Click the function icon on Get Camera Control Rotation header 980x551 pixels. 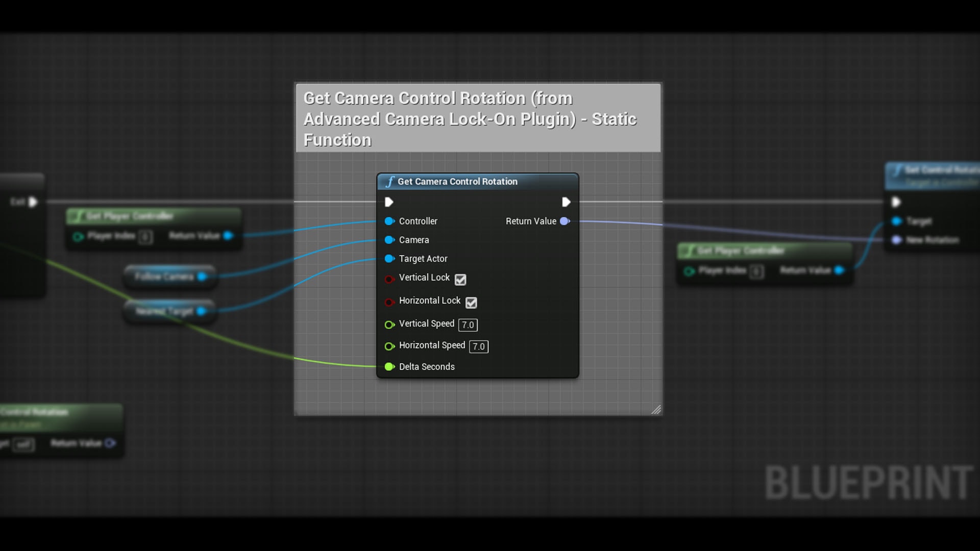pyautogui.click(x=390, y=181)
